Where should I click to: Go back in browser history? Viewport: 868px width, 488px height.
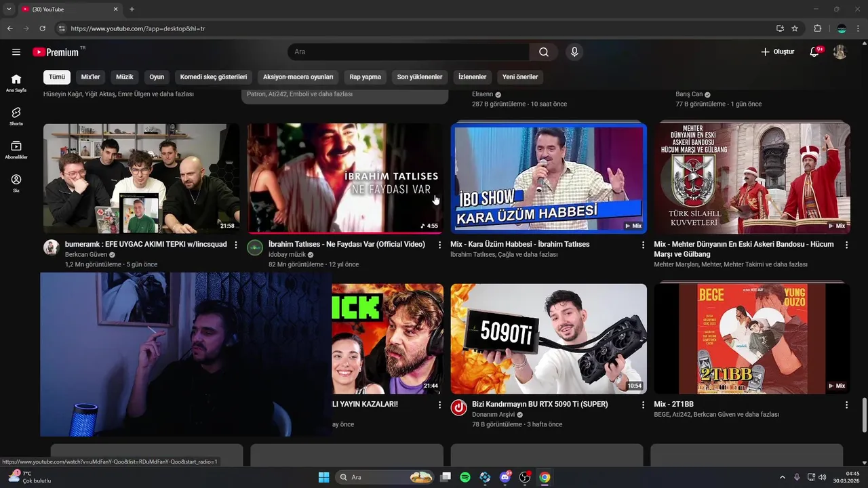[9, 28]
